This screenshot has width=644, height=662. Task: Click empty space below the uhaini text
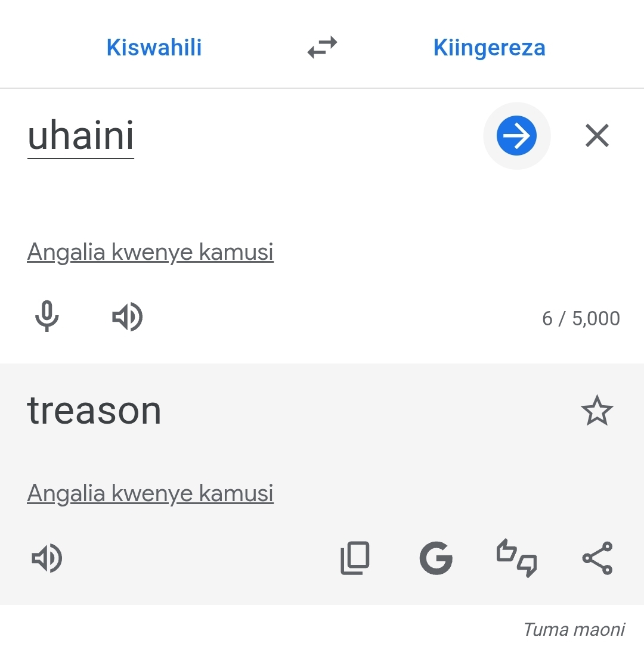point(239,197)
